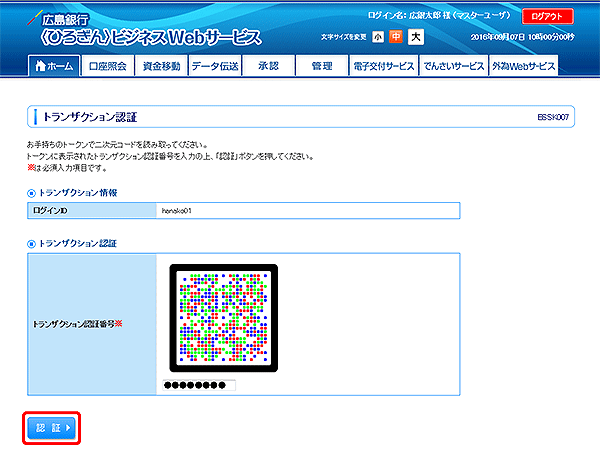The width and height of the screenshot is (600, 469).
Task: Open the 外為Webサービス tab
Action: tap(523, 66)
